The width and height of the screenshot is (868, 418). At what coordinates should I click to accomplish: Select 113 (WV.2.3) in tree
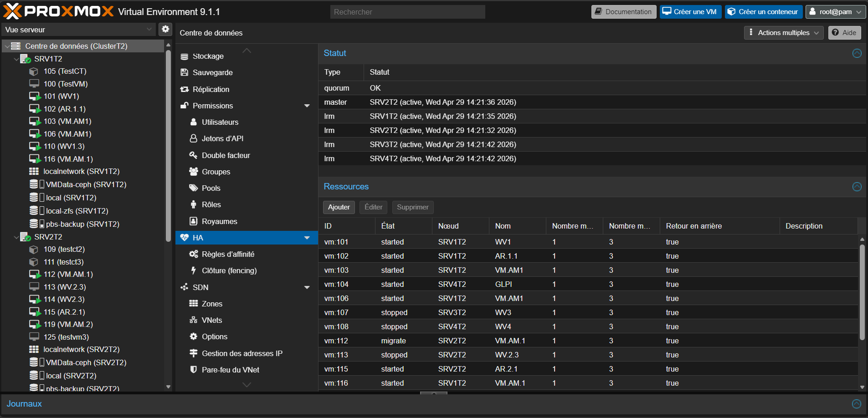tap(65, 287)
